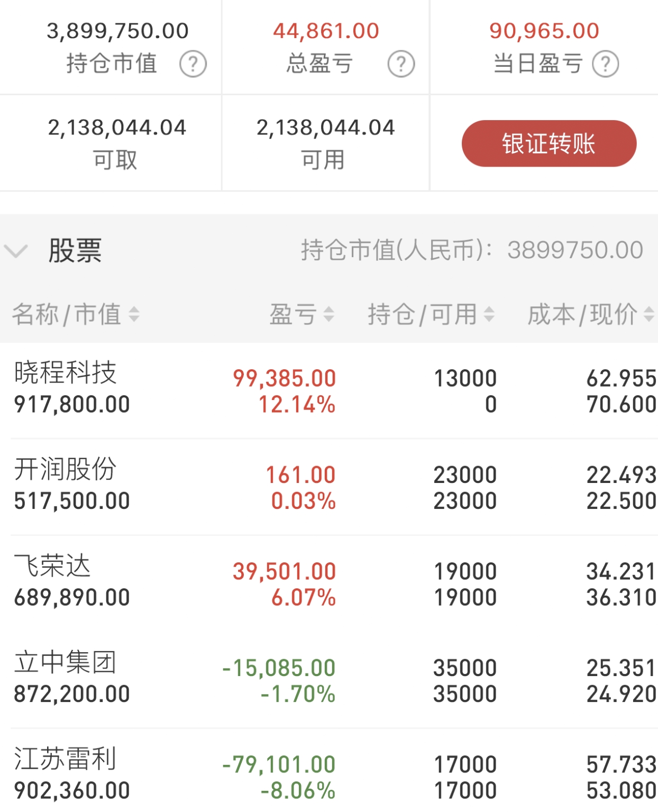Tap help icon beside 总盈亏
This screenshot has width=658, height=812.
click(401, 64)
